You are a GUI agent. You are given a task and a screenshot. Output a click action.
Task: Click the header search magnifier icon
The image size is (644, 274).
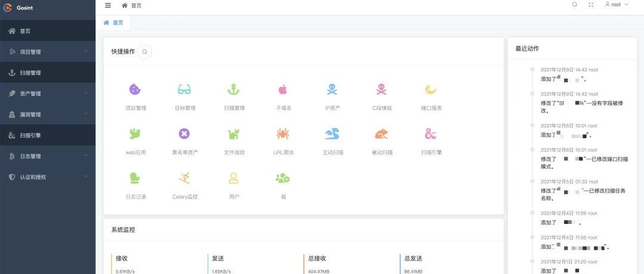575,5
